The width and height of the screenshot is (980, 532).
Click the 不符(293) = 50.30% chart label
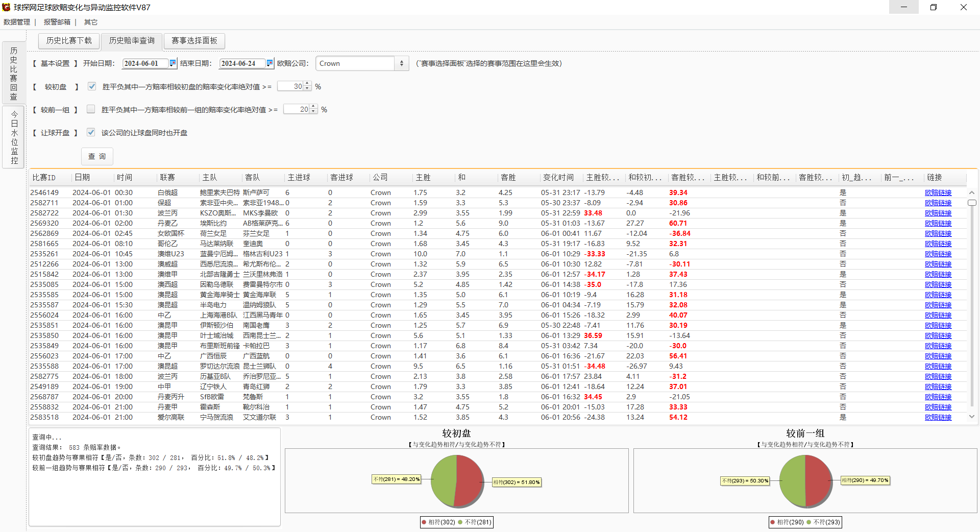745,480
